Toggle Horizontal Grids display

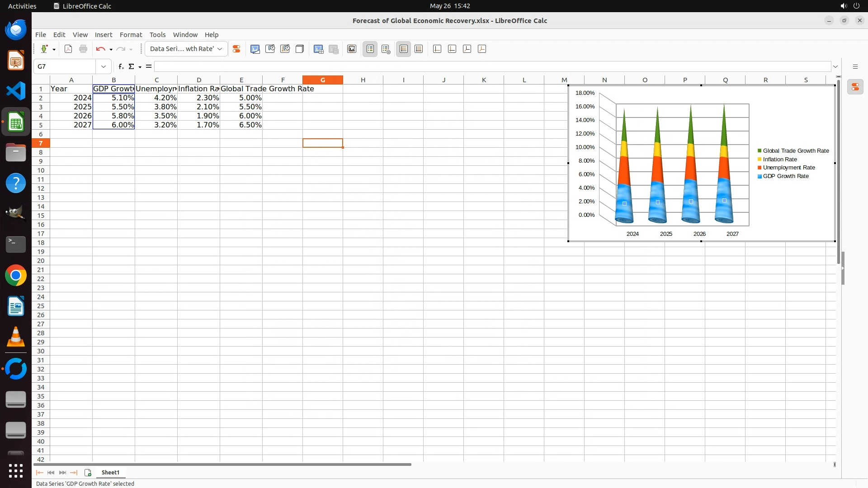[x=404, y=49]
